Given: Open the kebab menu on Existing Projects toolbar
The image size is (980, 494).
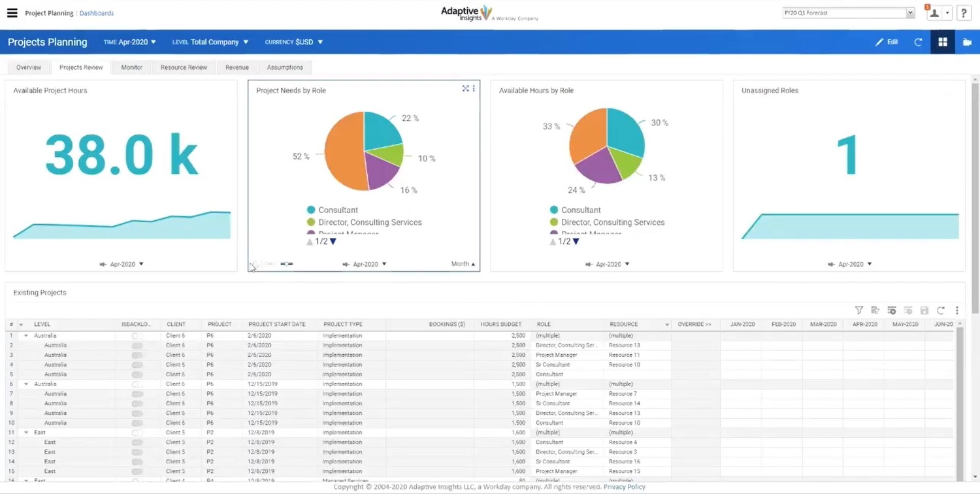Looking at the screenshot, I should point(956,310).
